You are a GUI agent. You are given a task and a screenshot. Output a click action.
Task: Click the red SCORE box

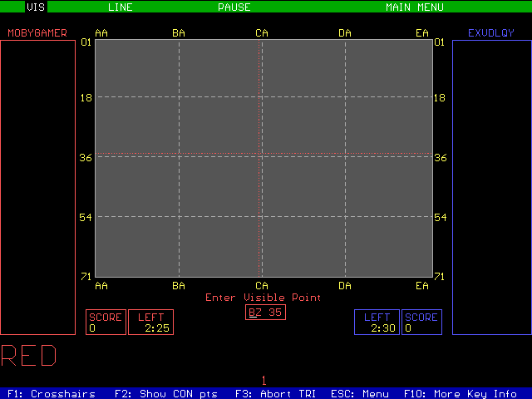point(106,322)
